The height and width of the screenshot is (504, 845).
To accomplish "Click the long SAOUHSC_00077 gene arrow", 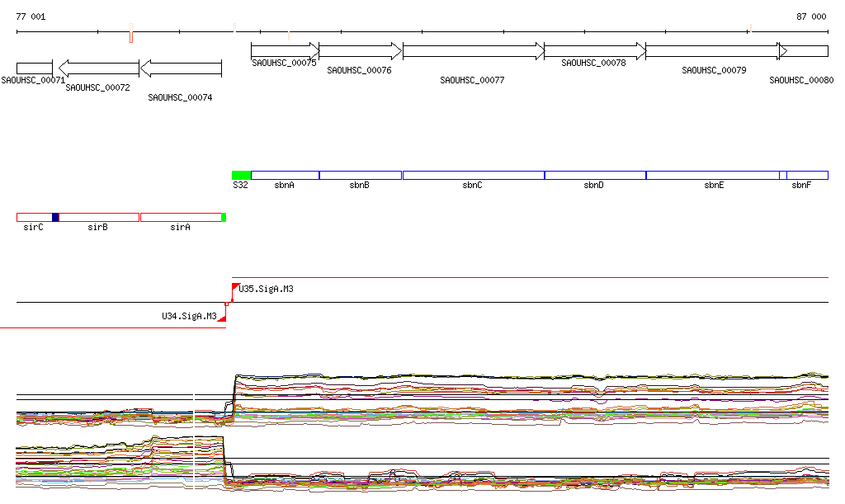I will (473, 51).
